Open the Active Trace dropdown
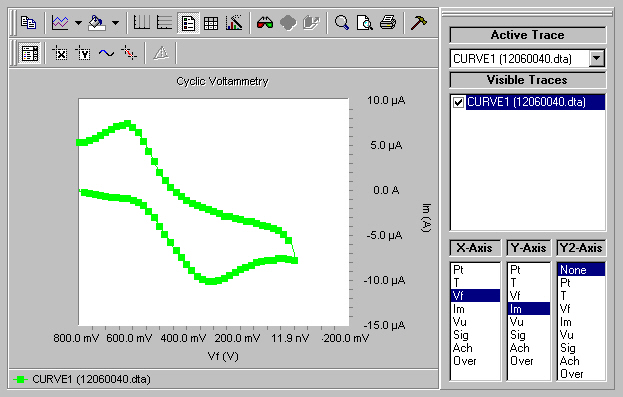The height and width of the screenshot is (397, 623). (596, 58)
